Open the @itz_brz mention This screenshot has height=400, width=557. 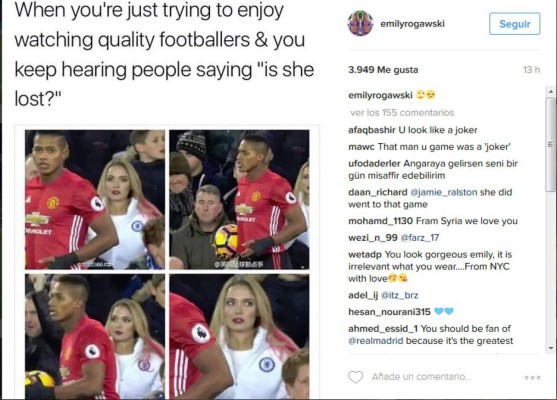point(399,295)
